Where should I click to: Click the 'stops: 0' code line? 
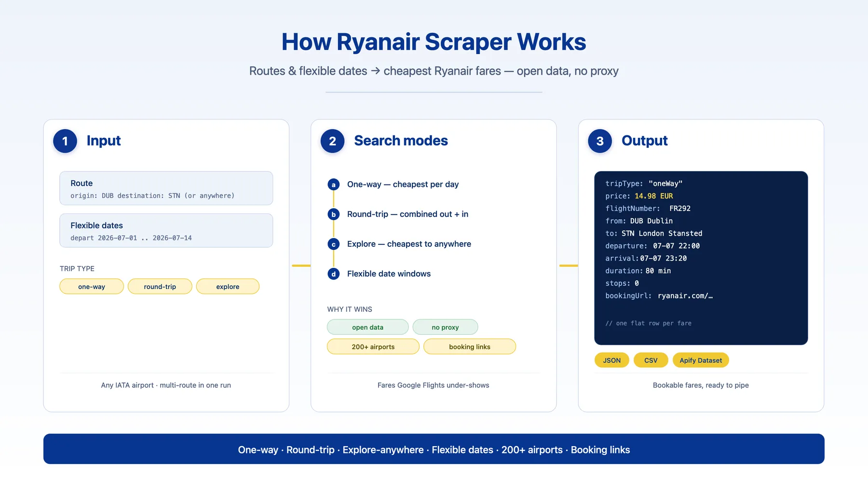622,284
